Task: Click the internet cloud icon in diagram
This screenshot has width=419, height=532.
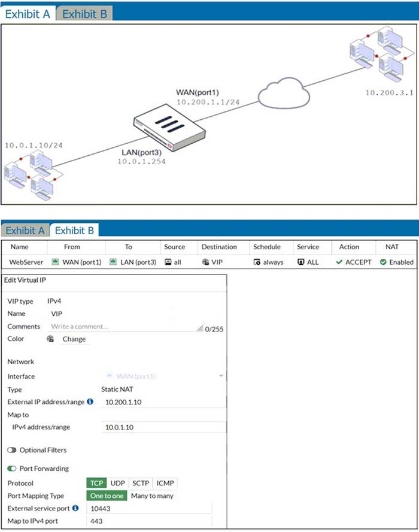Action: click(x=283, y=94)
